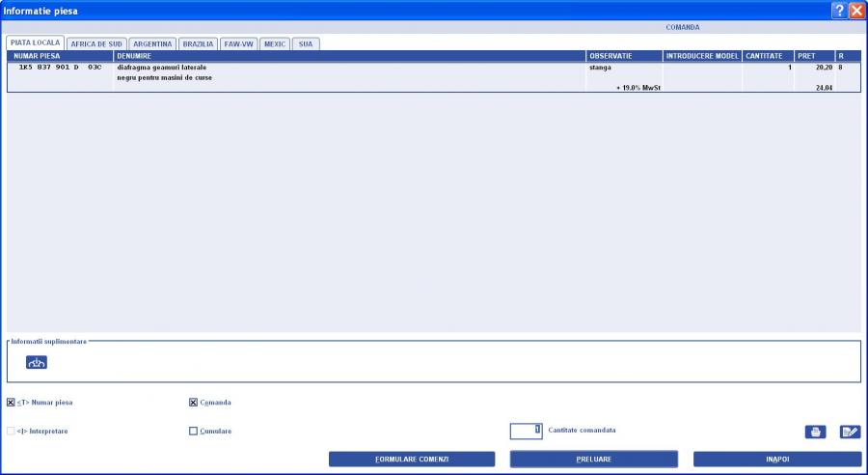Close the Informatie piesa window
The image size is (868, 475).
(x=855, y=10)
